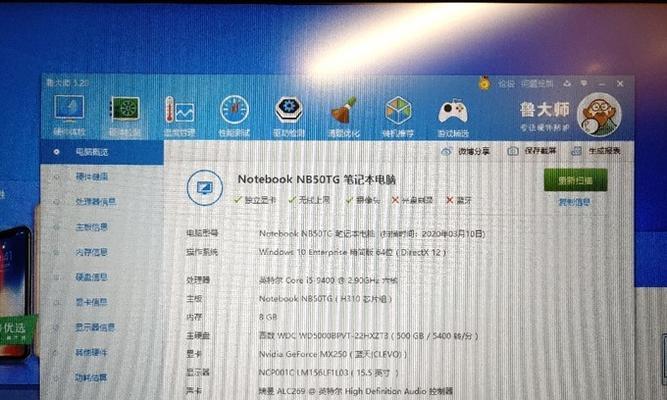
Task: Open 游戏精选 game controller icon
Action: (x=453, y=115)
